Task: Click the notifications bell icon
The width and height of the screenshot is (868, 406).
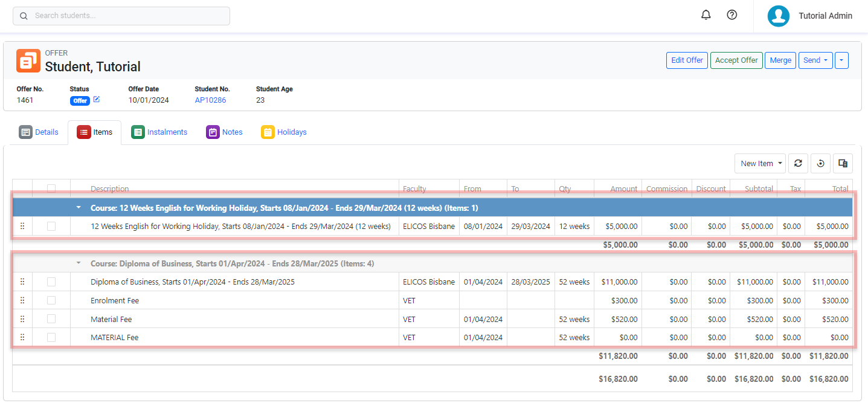Action: tap(706, 15)
